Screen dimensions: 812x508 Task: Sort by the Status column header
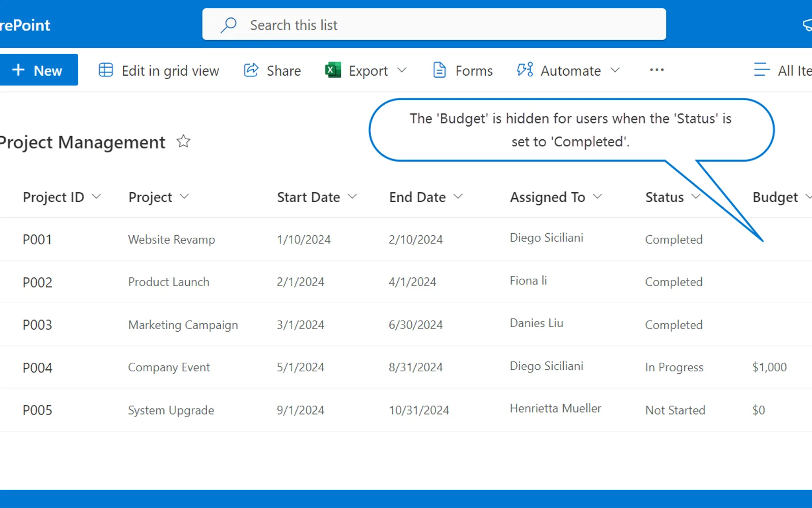pos(664,197)
